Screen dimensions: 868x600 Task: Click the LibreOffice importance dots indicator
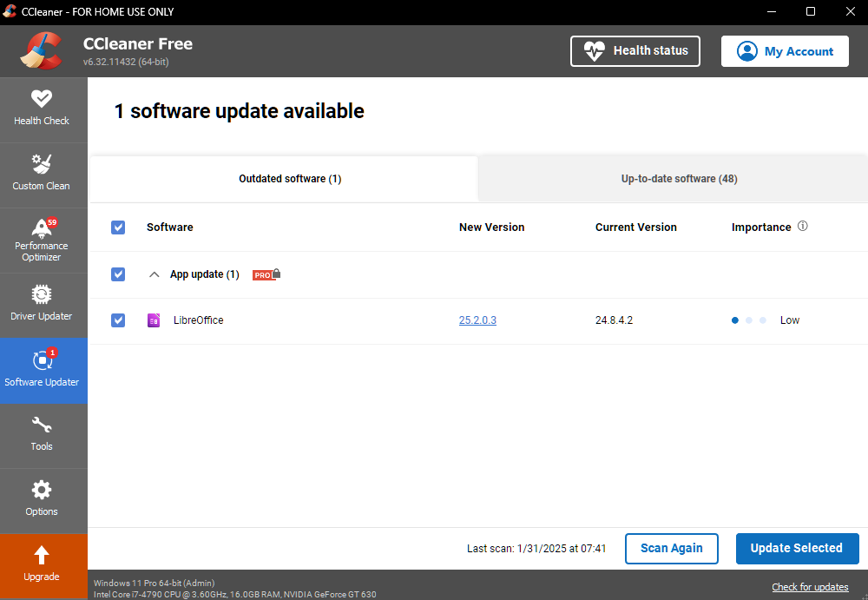(x=748, y=320)
